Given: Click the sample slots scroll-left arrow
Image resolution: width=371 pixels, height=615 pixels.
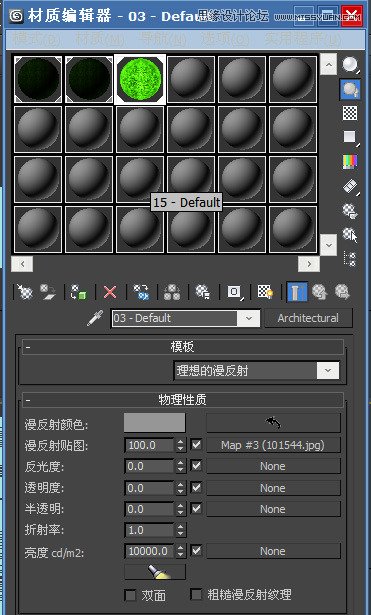Looking at the screenshot, I should (x=22, y=264).
